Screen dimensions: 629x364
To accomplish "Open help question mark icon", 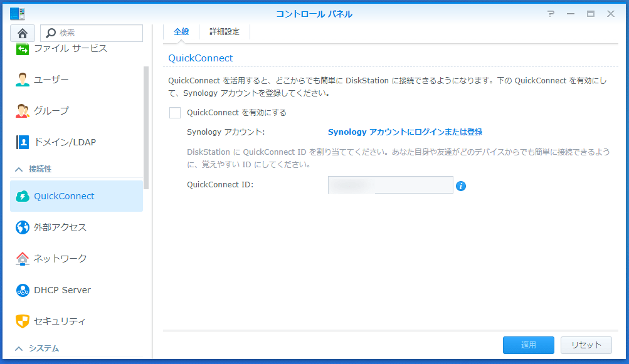I will click(551, 14).
